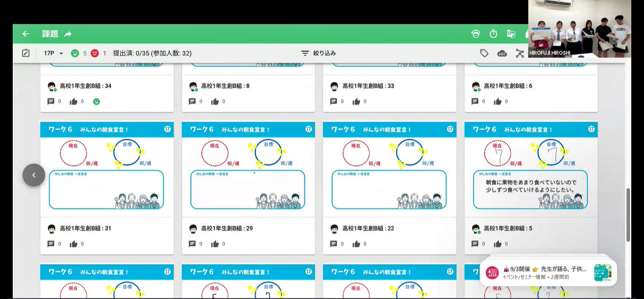This screenshot has height=299, width=644.
Task: Toggle the red sad face filter
Action: click(95, 53)
